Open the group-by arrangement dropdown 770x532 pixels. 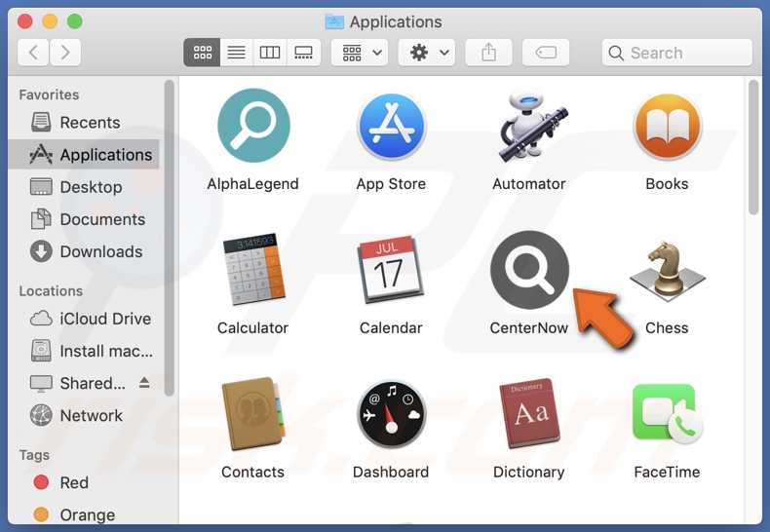[360, 53]
